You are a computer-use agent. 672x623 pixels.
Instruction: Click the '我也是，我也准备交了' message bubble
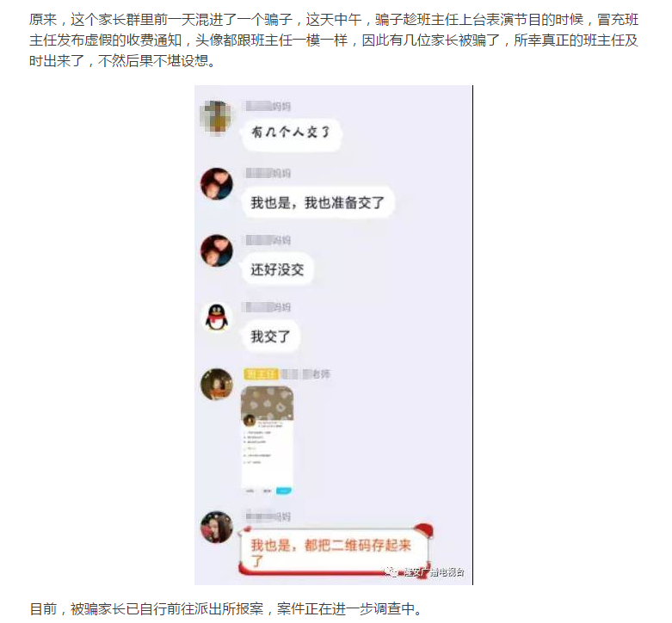[x=318, y=203]
